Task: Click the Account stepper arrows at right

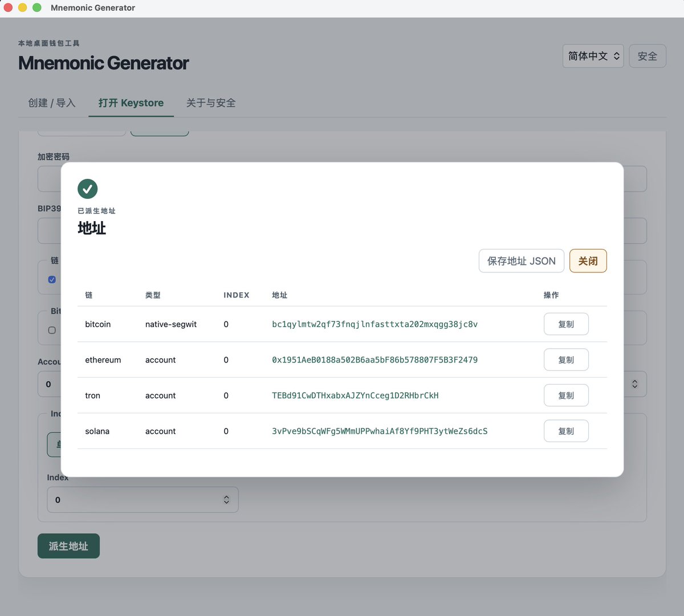Action: click(635, 384)
